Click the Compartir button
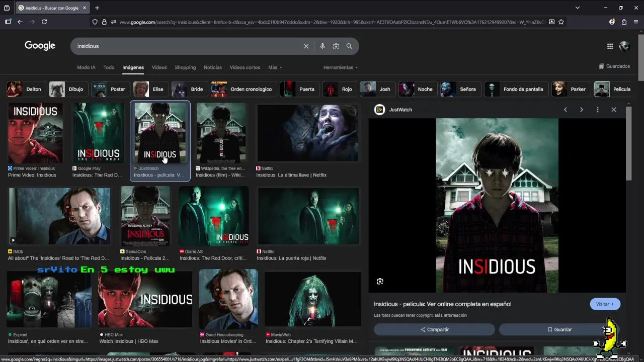Screen dimensions: 644x362 (434, 330)
